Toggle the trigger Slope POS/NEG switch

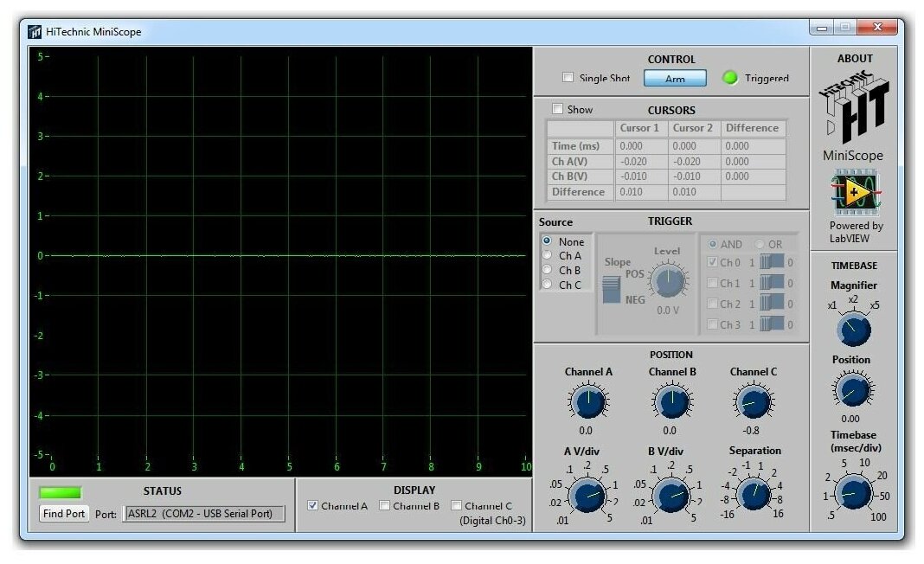click(x=611, y=290)
